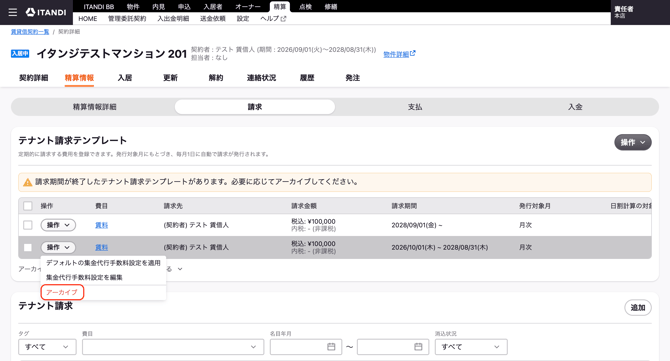This screenshot has height=361, width=670.
Task: Go to 点検 in the top navigation
Action: pos(305,6)
